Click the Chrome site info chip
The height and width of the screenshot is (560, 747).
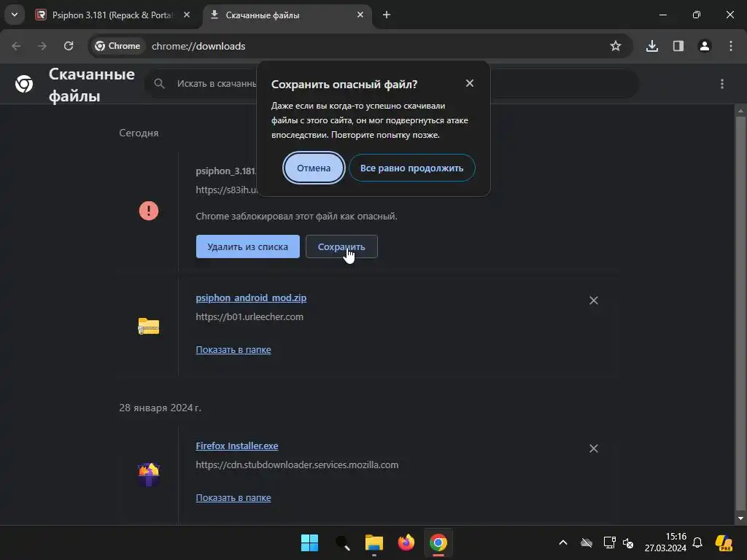point(117,46)
